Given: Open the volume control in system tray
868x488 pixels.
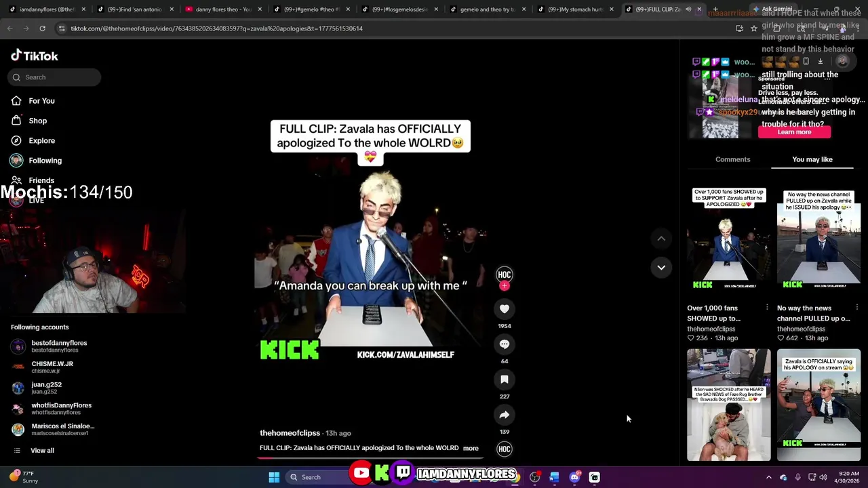Looking at the screenshot, I should (x=823, y=477).
